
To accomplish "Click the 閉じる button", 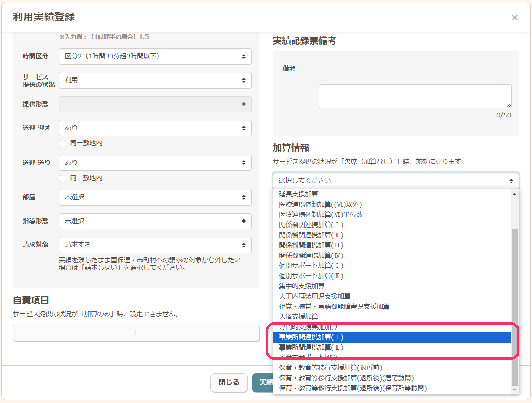I will tap(229, 383).
